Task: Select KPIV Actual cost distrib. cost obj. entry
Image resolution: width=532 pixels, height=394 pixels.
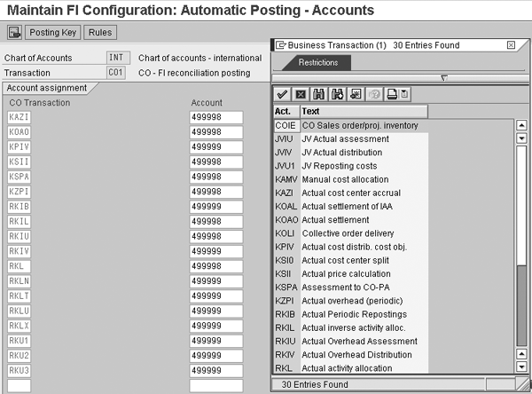Action: [x=351, y=247]
